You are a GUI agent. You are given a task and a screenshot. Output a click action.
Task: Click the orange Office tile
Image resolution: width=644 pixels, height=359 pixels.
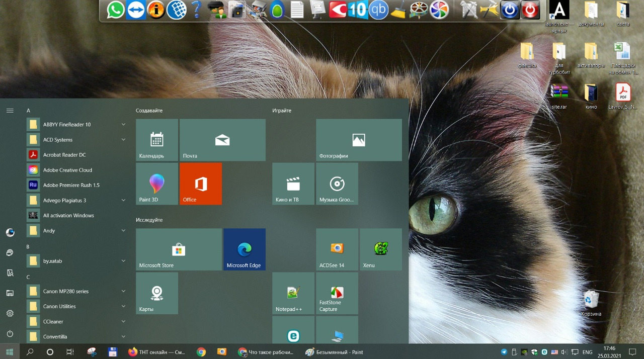click(200, 184)
